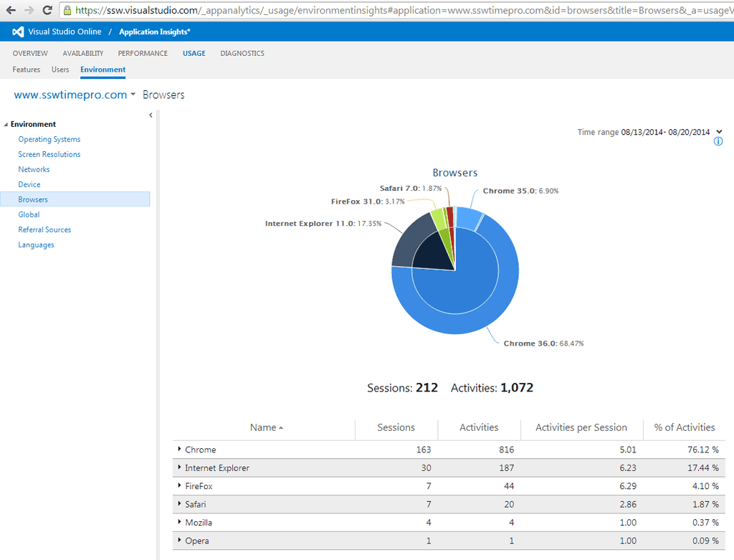The height and width of the screenshot is (560, 734).
Task: Click the browser forward arrow
Action: [x=29, y=11]
